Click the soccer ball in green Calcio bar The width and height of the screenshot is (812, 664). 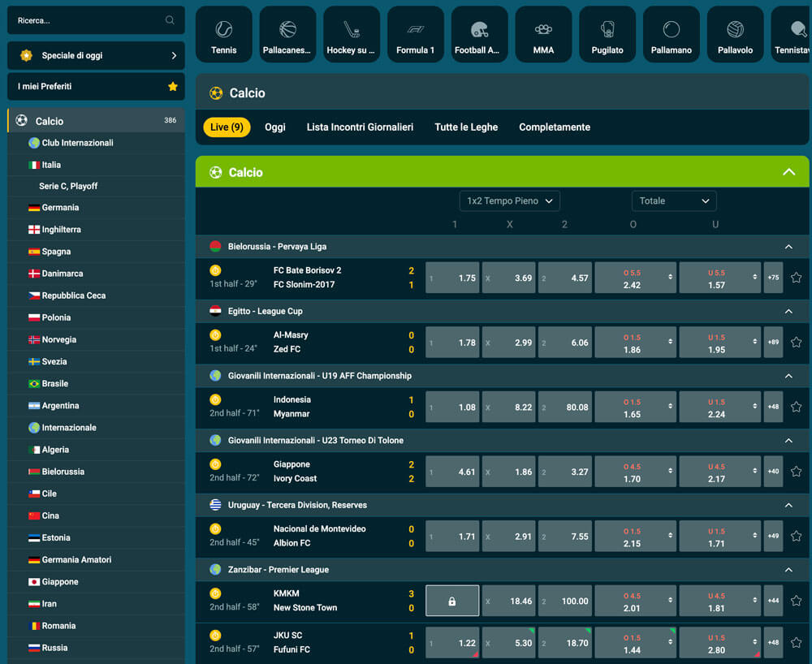(215, 172)
